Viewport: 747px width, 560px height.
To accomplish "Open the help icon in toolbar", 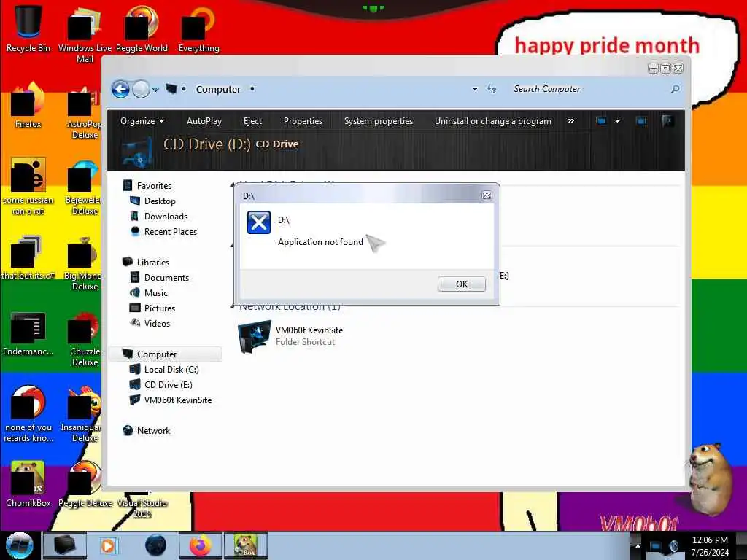I will pos(667,121).
